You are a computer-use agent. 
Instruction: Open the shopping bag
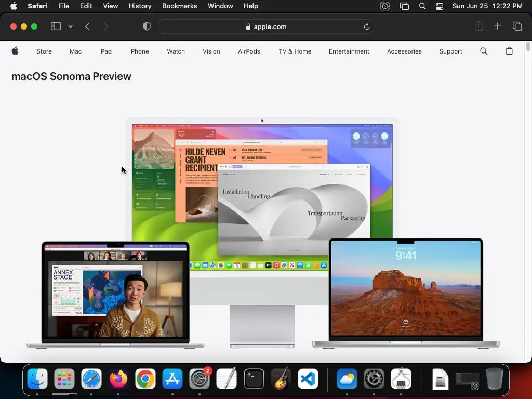[509, 51]
